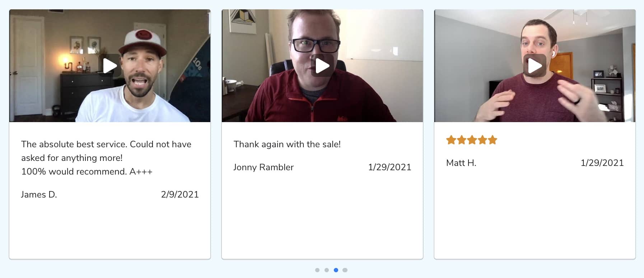Click the name James D.
The width and height of the screenshot is (644, 278).
tap(39, 195)
